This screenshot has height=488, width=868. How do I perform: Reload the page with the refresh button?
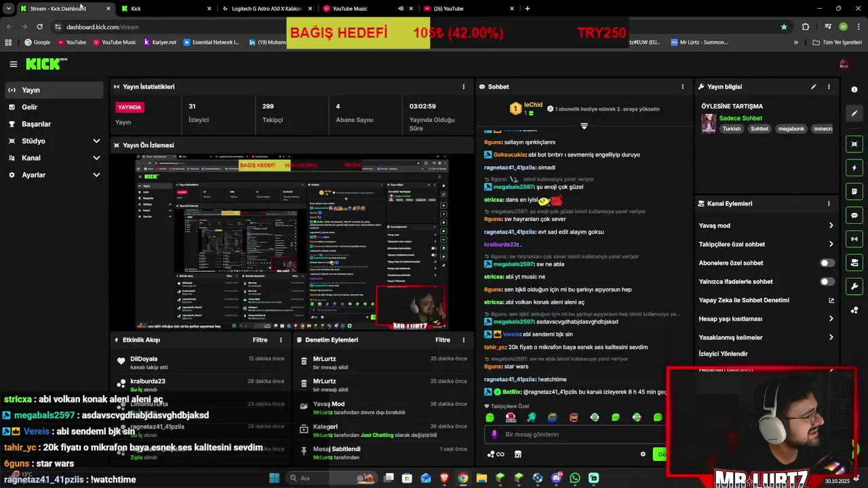tap(40, 27)
